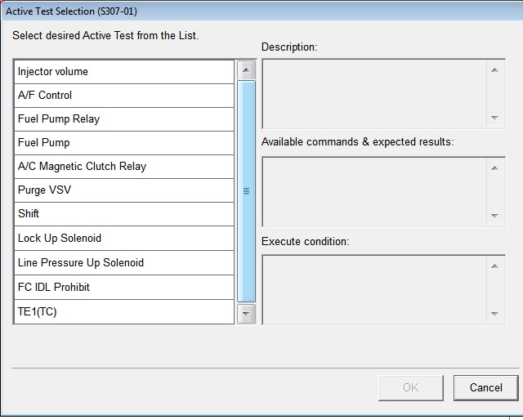Select Fuel Pump Relay test entry
523x420 pixels.
[124, 119]
